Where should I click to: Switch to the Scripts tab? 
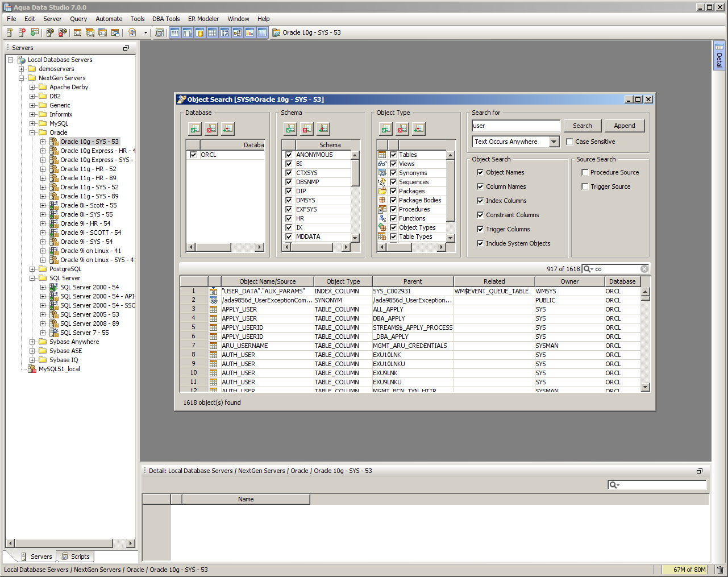[x=76, y=557]
